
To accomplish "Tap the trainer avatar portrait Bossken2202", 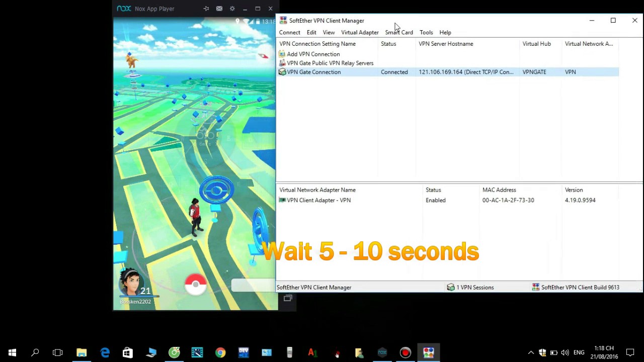I will (x=131, y=283).
